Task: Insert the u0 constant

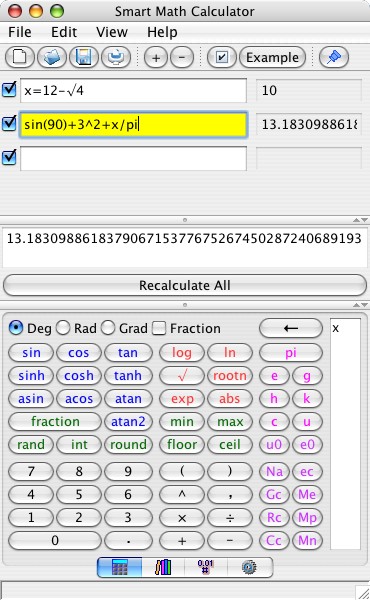Action: point(274,445)
